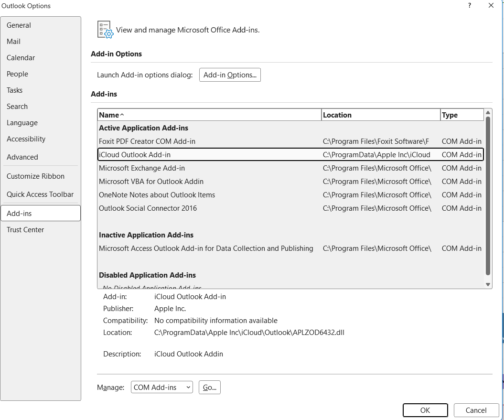The image size is (504, 420).
Task: Sort add-ins by Type column header
Action: [x=462, y=115]
